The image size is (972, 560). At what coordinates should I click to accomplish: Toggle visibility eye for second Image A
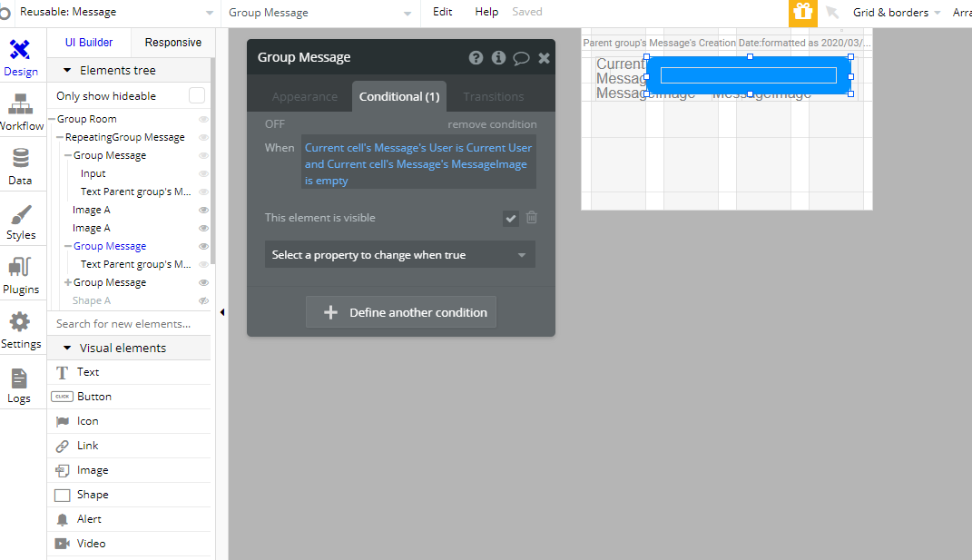(203, 228)
